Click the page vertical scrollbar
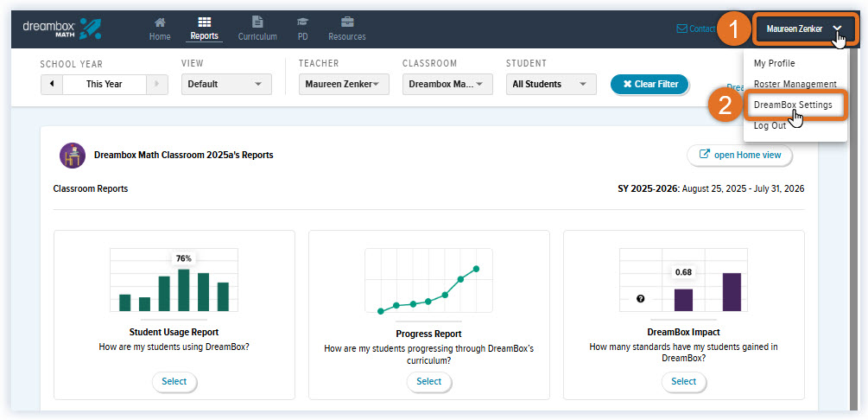868x420 pixels. click(x=852, y=228)
